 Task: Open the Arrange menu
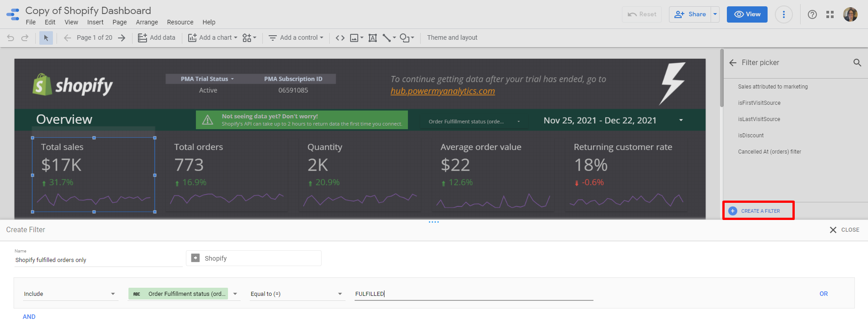[147, 22]
